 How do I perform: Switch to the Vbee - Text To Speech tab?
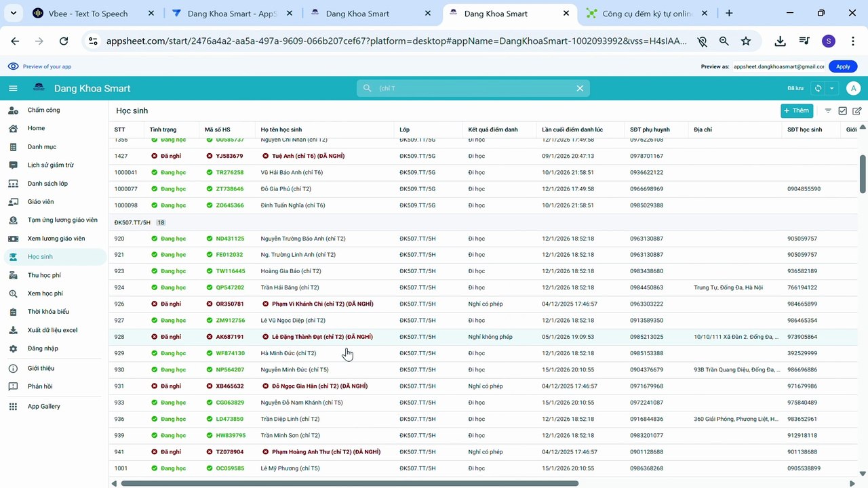88,14
